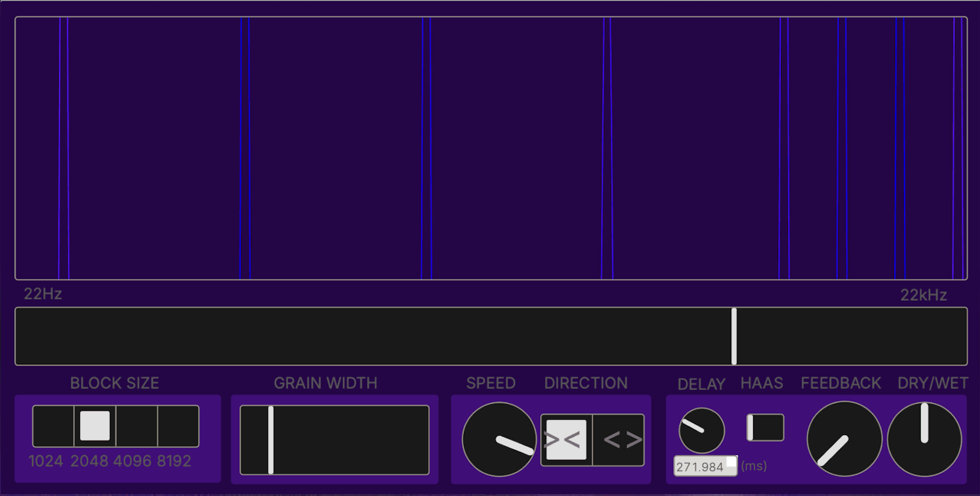Click the Feedback knob
980x496 pixels.
(x=844, y=439)
